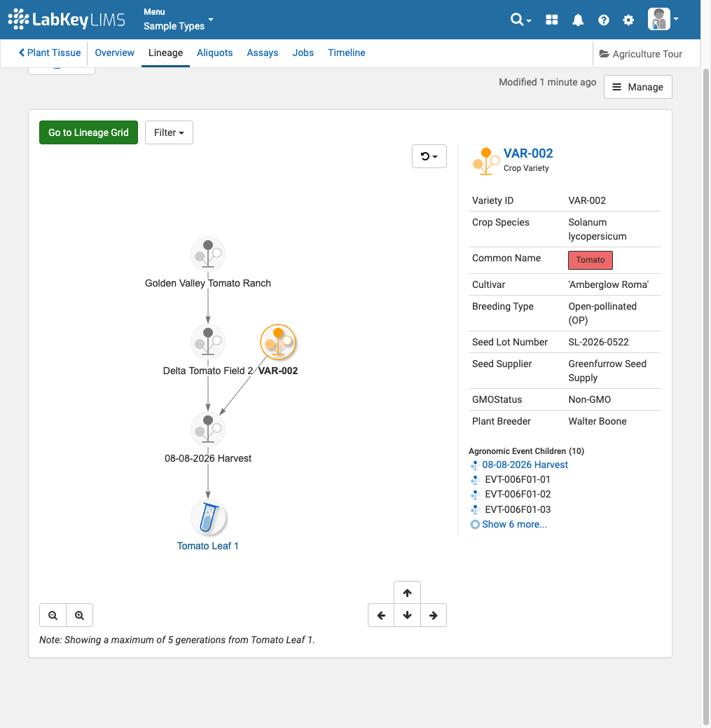Click the Delta Tomato Field 2 label
Viewport: 711px width, 728px height.
(x=208, y=371)
